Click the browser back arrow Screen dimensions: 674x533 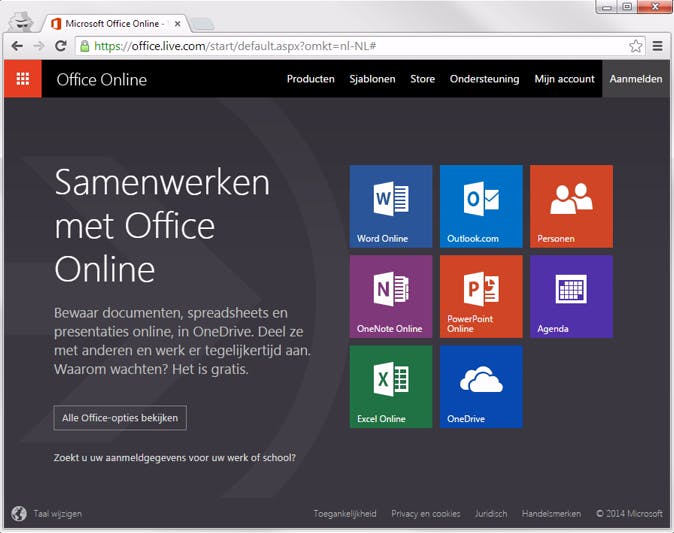[x=17, y=46]
